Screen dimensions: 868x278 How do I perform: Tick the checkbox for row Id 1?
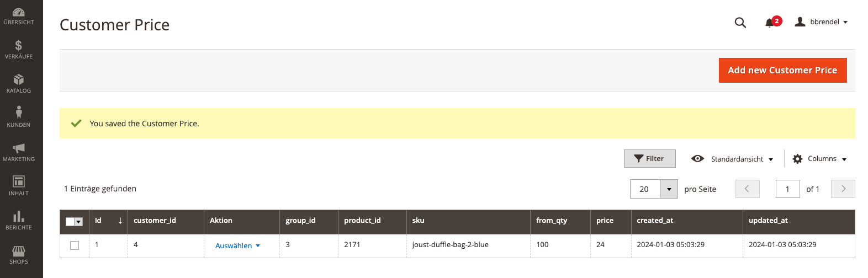click(x=75, y=245)
